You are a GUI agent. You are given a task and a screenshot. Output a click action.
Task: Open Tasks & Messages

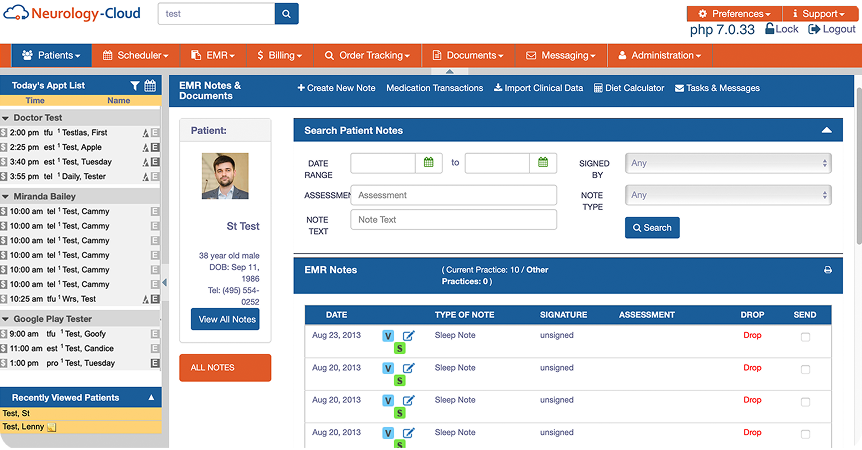pos(717,88)
